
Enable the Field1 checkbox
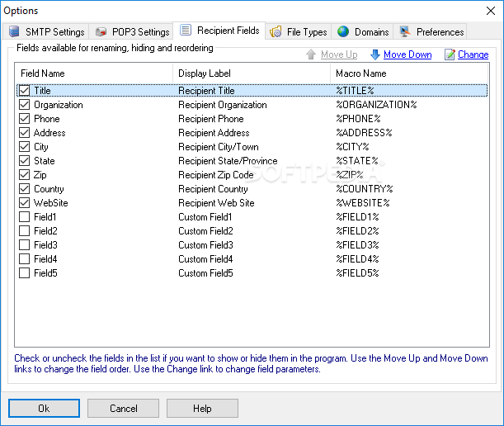25,217
